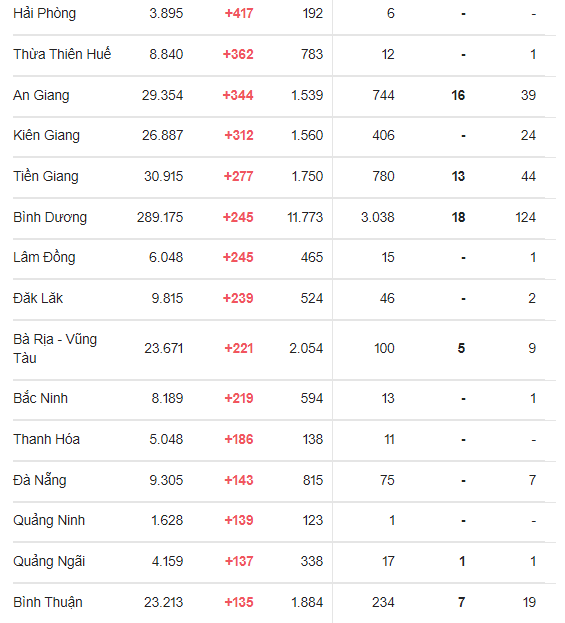Viewport: 565px width, 623px height.
Task: Click Quảng Ngãi's +137 value
Action: point(239,561)
